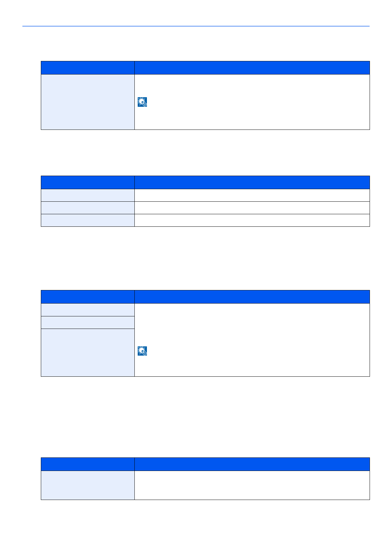Click the first row's white right cell in the second table
The width and height of the screenshot is (392, 555).
[252, 195]
